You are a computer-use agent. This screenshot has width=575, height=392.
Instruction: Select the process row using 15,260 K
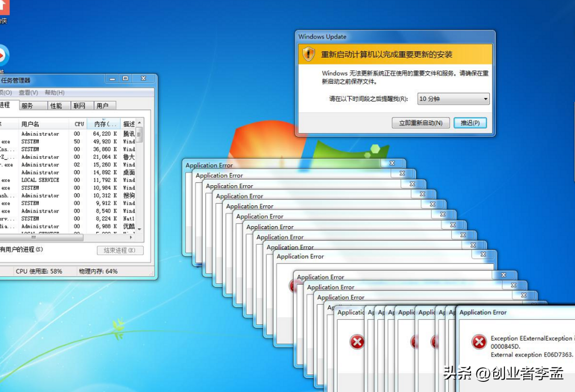[x=68, y=165]
